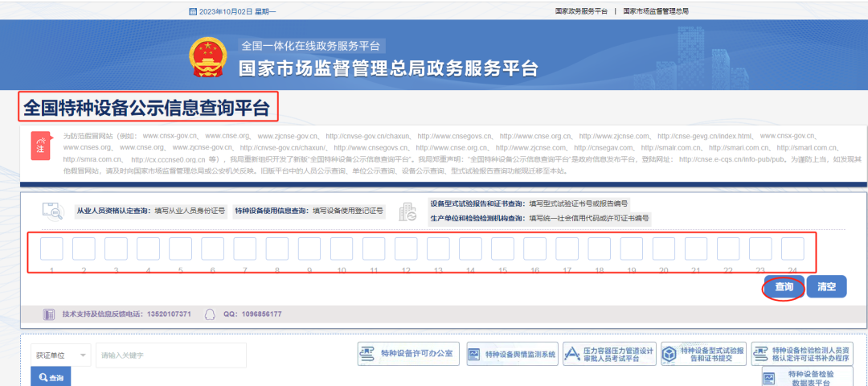Screen dimensions: 868x386
Task: Open the 国家市场监督管理总局 link
Action: [656, 11]
